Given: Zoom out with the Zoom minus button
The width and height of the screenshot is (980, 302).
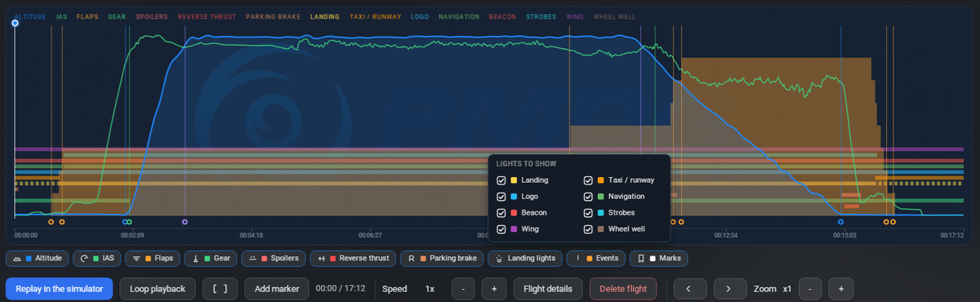Looking at the screenshot, I should 809,289.
